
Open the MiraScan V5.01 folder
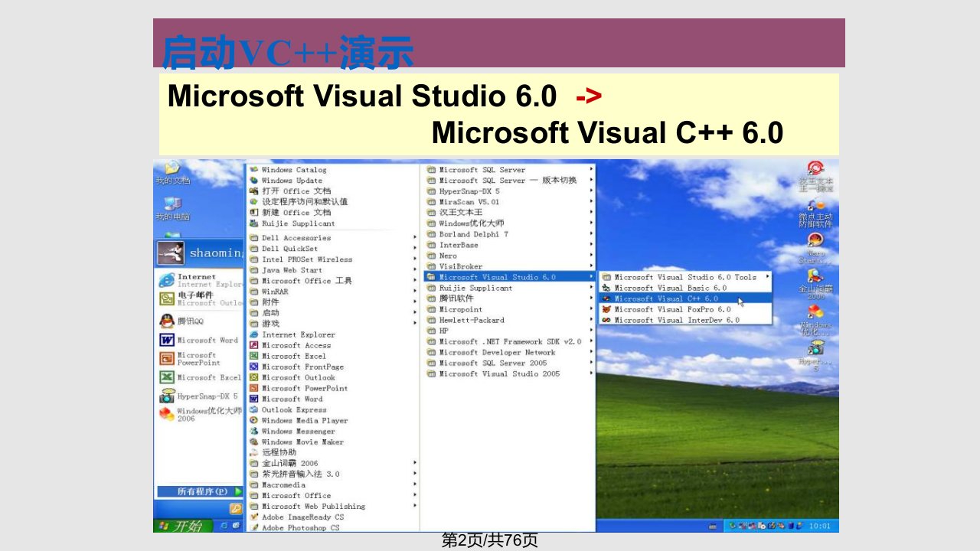point(511,202)
